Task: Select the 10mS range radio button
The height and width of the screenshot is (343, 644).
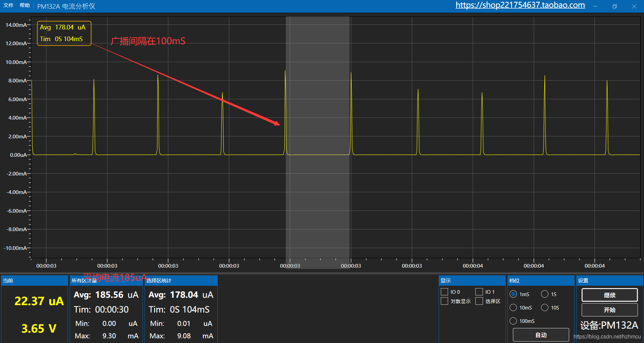Action: click(x=513, y=307)
